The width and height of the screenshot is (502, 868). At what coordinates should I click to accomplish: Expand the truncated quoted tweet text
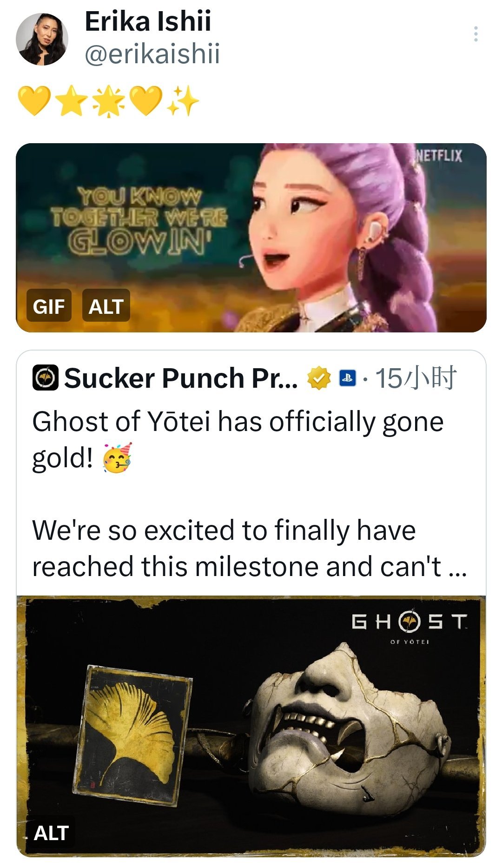coord(249,494)
